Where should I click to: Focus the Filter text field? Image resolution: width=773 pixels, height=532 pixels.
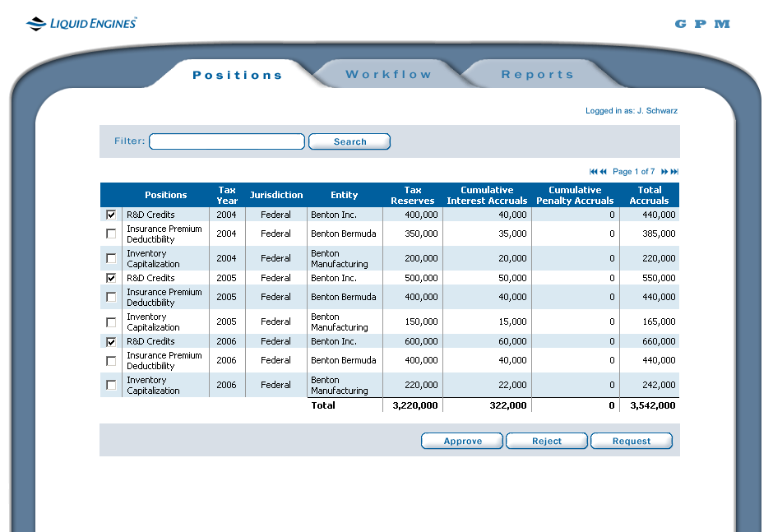click(226, 141)
